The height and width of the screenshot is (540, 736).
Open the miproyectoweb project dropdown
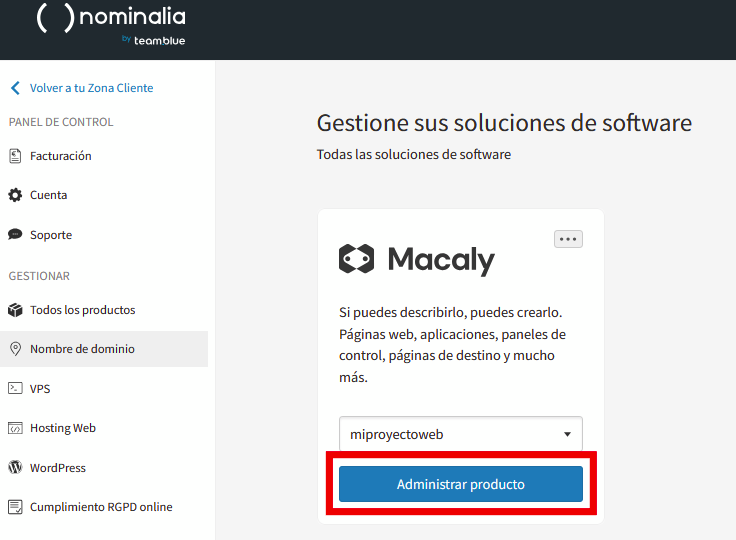click(x=460, y=434)
